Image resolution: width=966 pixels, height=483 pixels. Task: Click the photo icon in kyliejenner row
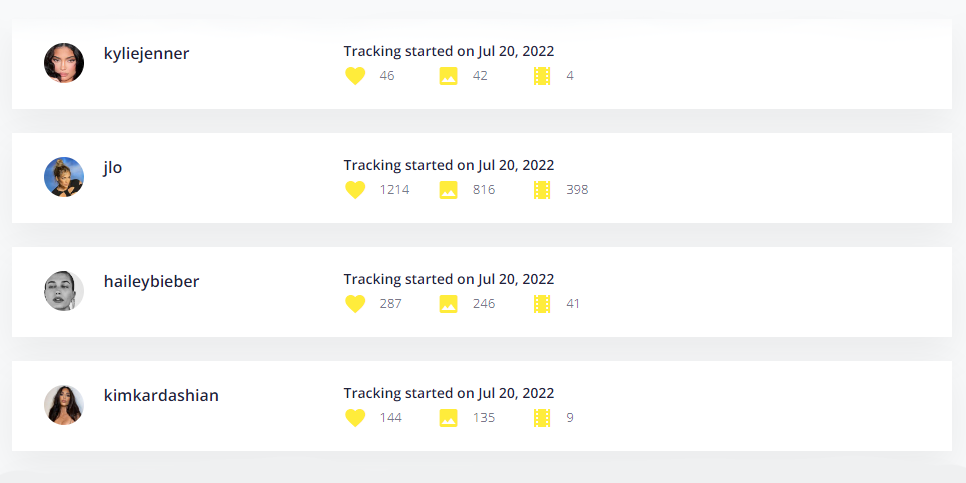[448, 76]
